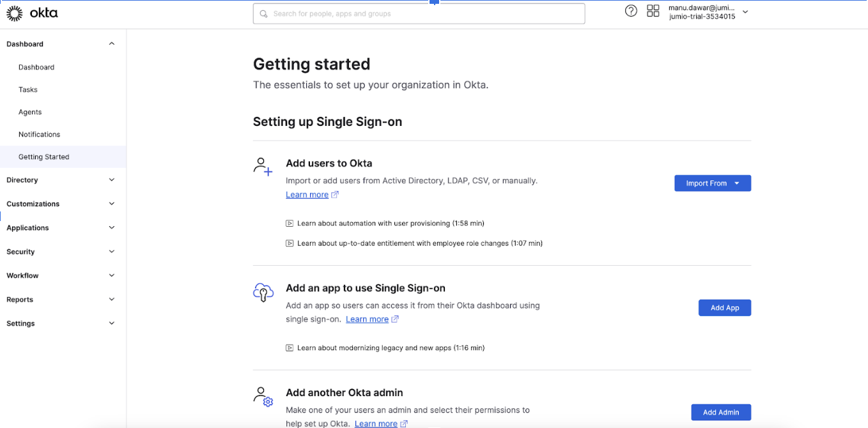
Task: Play the user provisioning automation video icon
Action: tap(290, 224)
